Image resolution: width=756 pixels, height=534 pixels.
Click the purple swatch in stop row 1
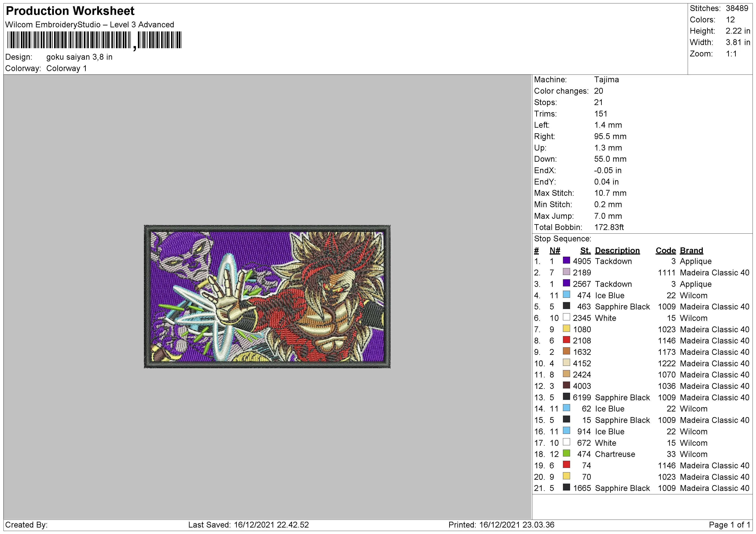pyautogui.click(x=566, y=261)
